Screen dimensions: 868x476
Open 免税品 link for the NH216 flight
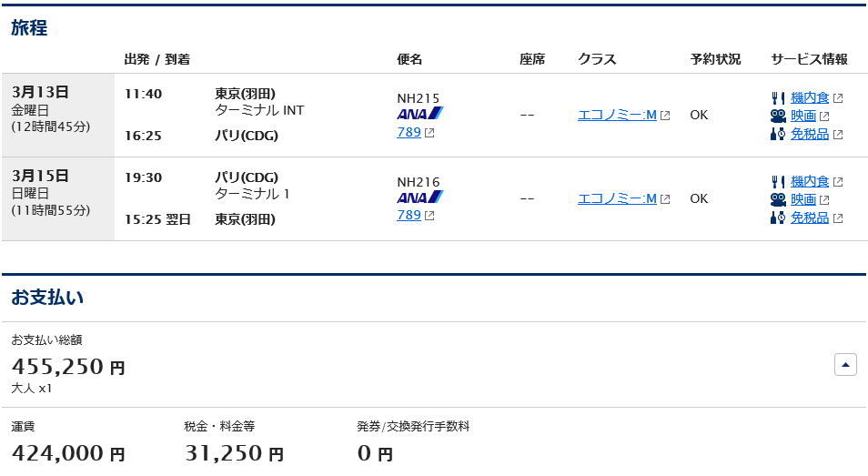point(810,218)
